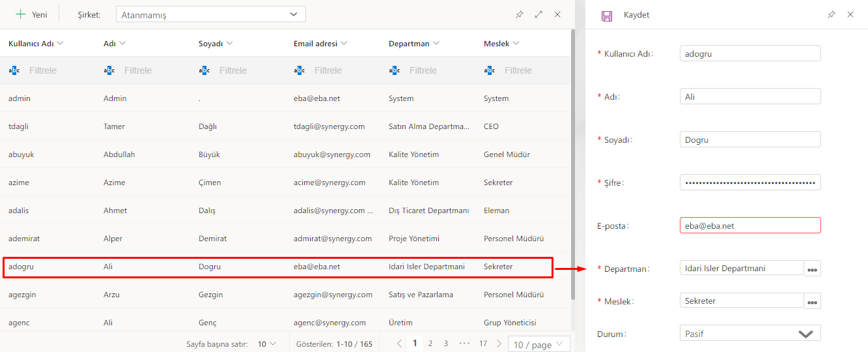
Task: Click filter type icon under Kullanıcı Adı
Action: [x=14, y=70]
